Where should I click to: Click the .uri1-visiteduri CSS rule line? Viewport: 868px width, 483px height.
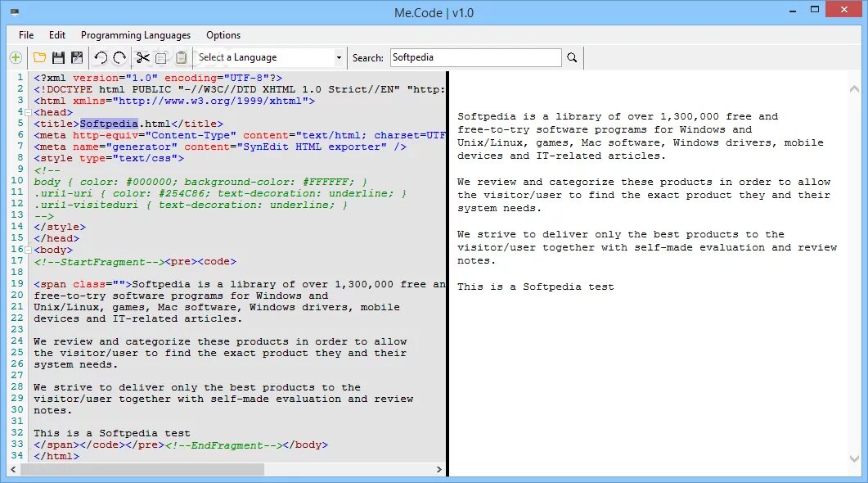pos(191,205)
